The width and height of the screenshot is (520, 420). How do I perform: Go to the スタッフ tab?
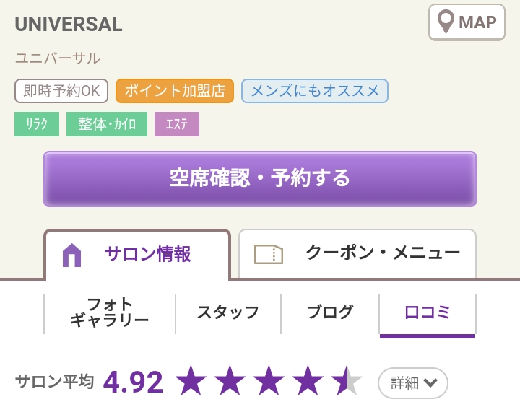click(x=228, y=313)
